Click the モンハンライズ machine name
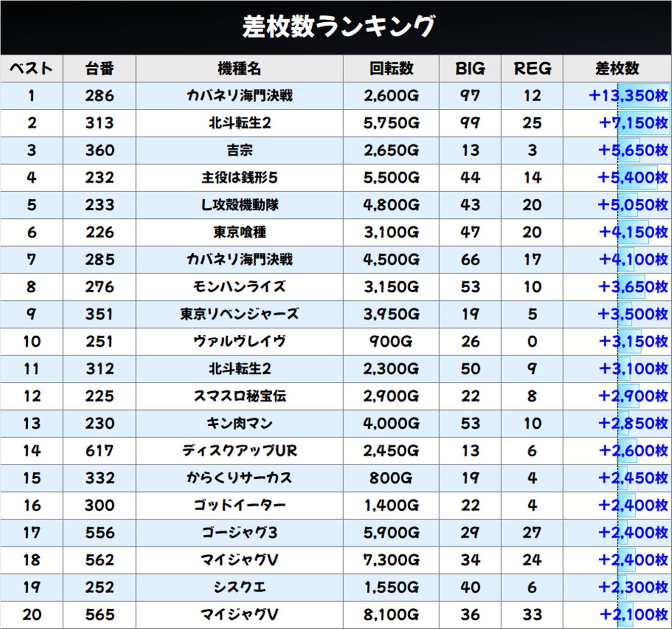 pos(239,287)
